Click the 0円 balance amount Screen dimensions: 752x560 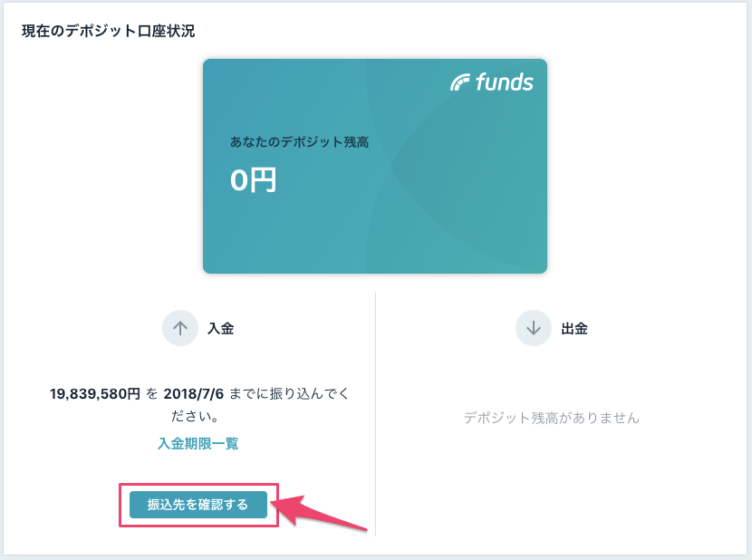(x=253, y=181)
